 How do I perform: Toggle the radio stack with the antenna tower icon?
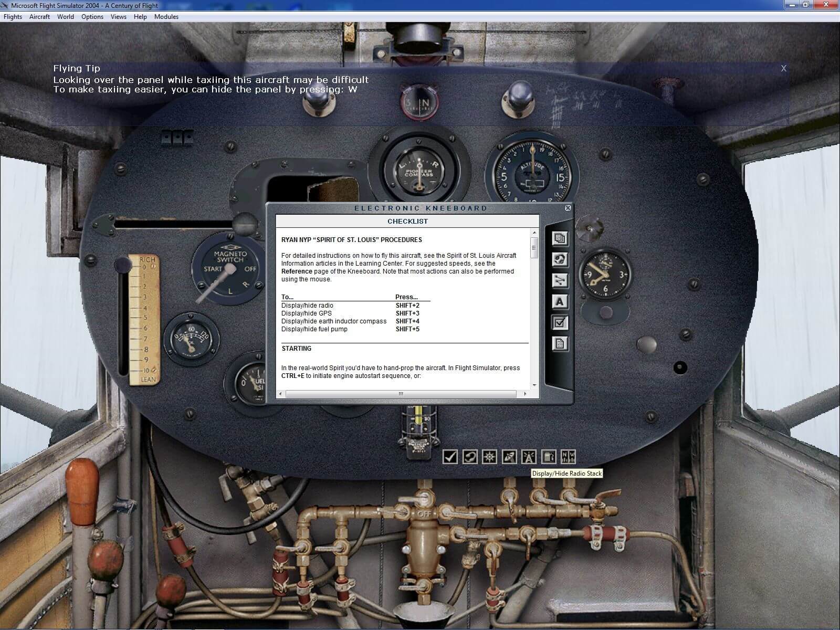(x=528, y=457)
